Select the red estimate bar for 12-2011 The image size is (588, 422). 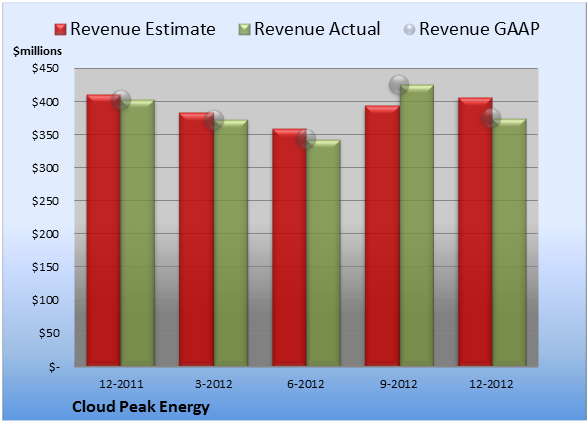point(104,230)
